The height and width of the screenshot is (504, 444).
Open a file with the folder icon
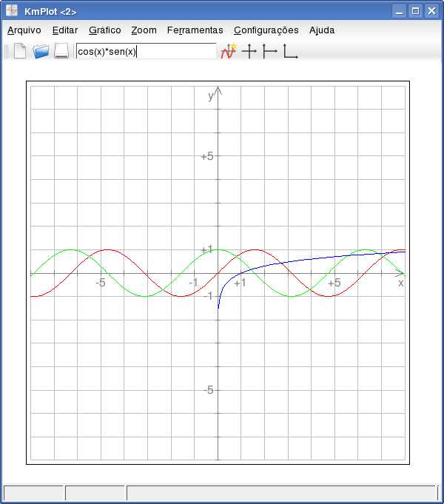41,51
